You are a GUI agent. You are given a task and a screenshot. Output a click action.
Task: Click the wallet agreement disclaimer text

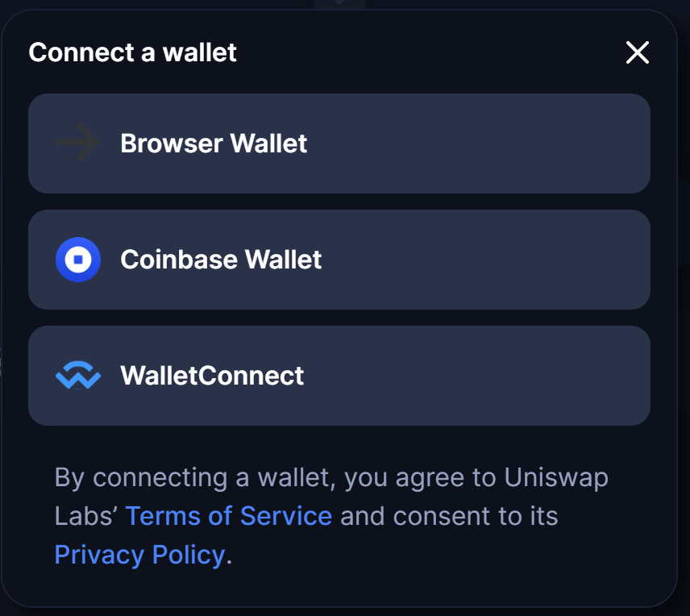click(x=331, y=515)
